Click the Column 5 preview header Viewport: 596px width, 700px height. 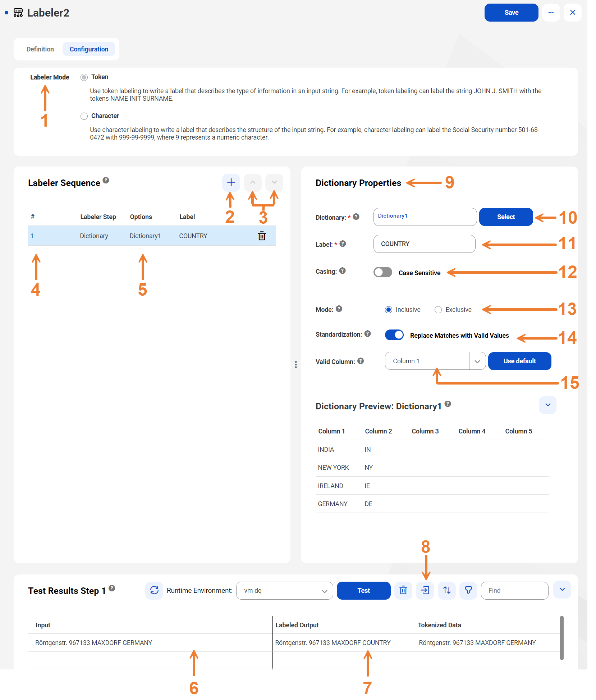tap(518, 431)
